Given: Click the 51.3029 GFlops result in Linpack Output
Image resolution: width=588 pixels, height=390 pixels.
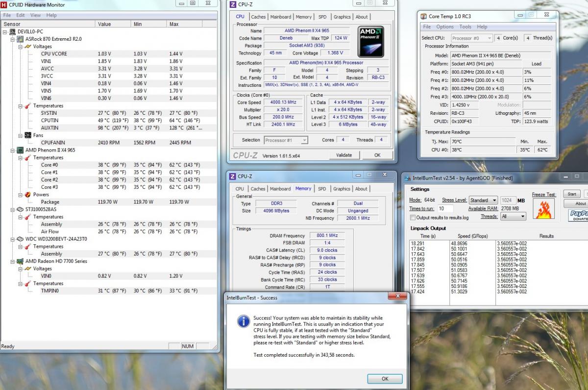Looking at the screenshot, I should point(459,291).
